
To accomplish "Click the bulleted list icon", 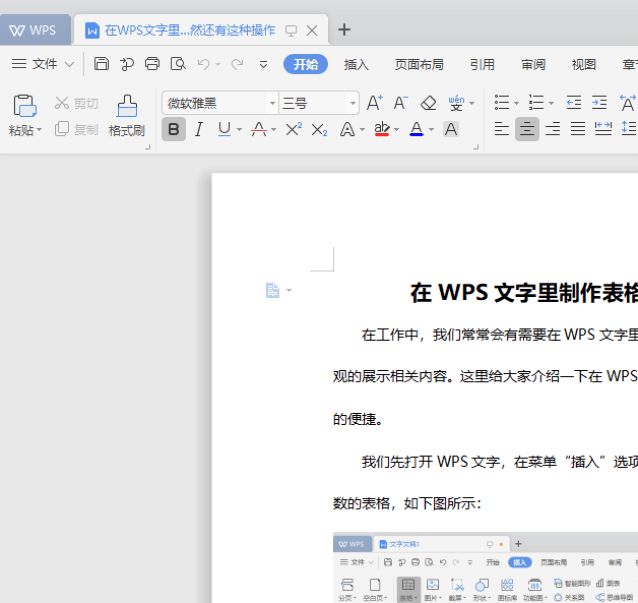I will click(x=502, y=102).
